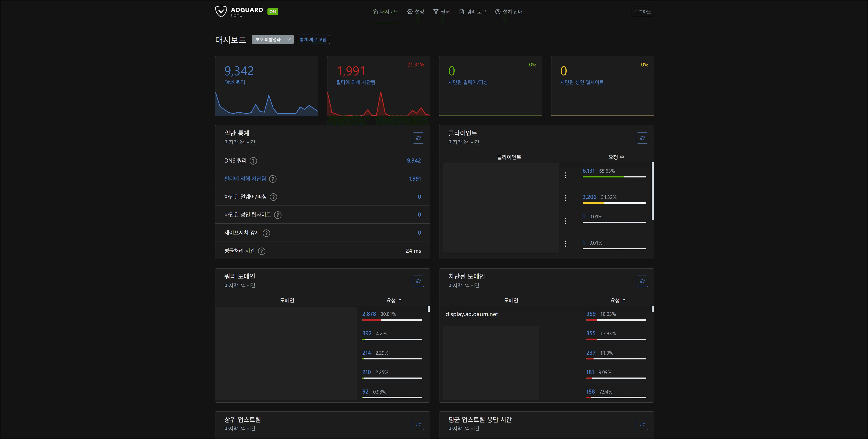Screen dimensions: 868x439
Task: Open help tooltip for 차단된 성인 웹사이트
Action: pos(278,215)
